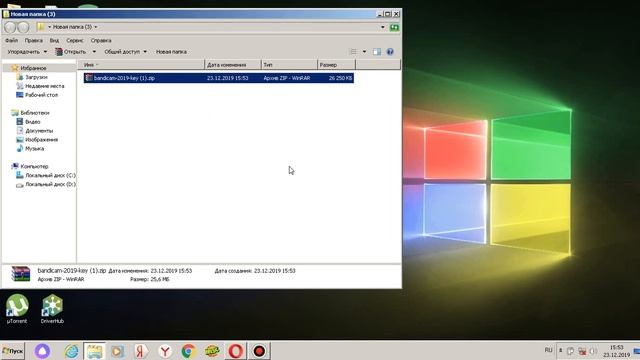Open the Сервис menu
640x360 pixels.
75,40
